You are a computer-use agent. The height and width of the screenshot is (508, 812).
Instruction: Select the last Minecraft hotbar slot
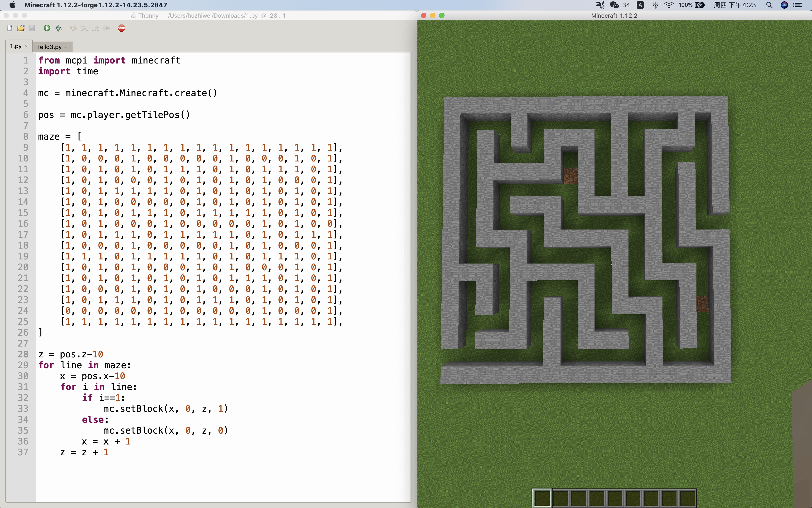pos(687,498)
